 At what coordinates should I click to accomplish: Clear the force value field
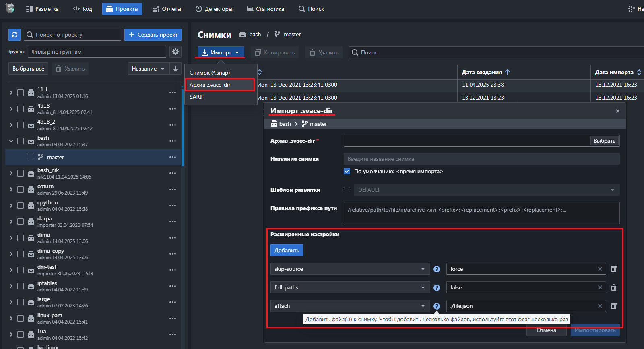(600, 269)
